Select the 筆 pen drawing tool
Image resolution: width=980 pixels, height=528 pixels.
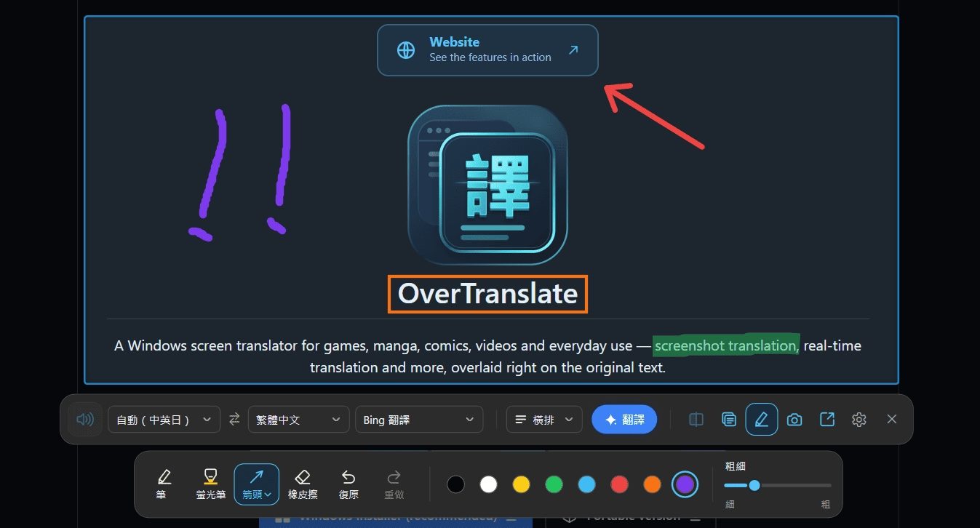click(164, 484)
